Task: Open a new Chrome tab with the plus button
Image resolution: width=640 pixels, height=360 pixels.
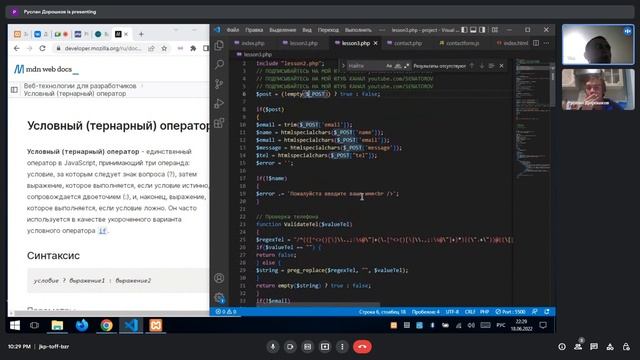Action: 141,34
